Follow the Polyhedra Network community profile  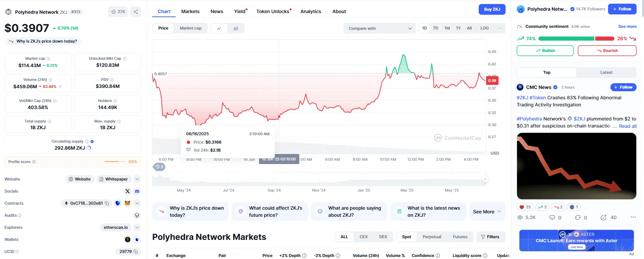coord(622,9)
